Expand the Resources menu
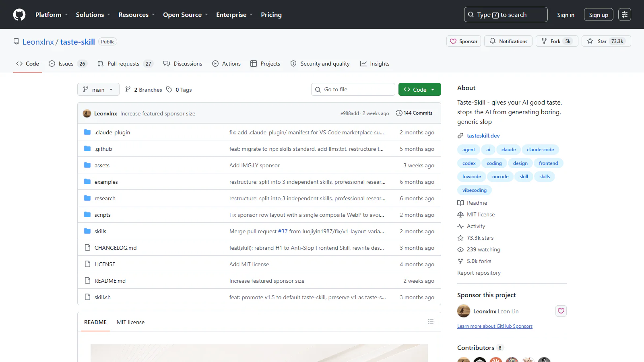The image size is (644, 362). 136,14
